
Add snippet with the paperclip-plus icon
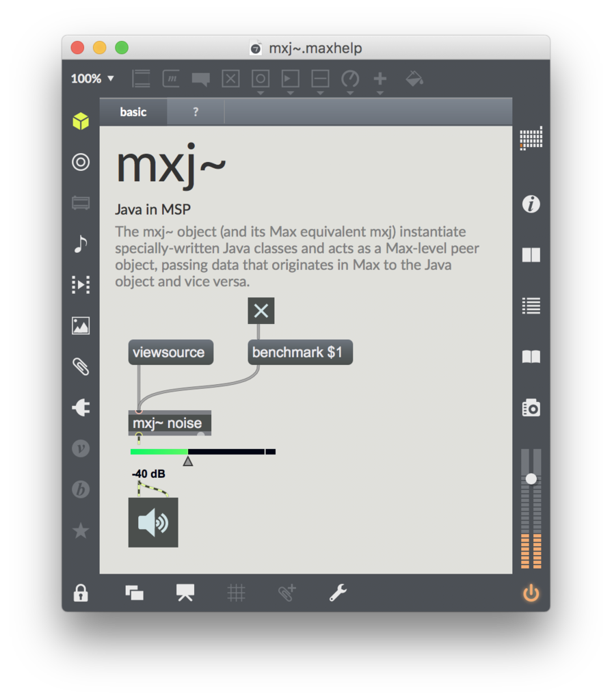click(287, 593)
